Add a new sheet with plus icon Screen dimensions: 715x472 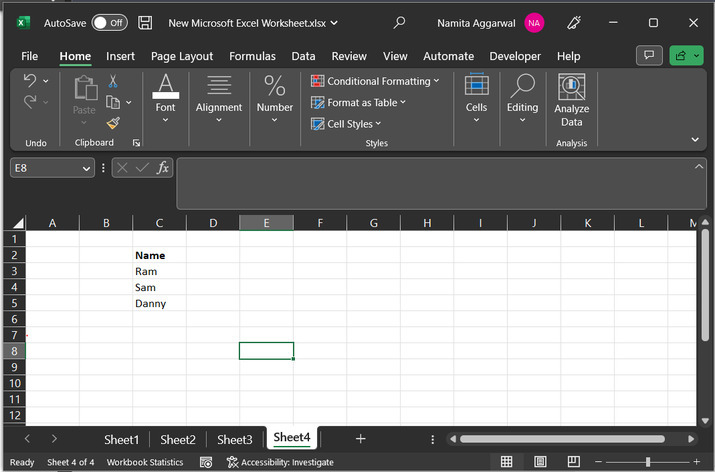(361, 439)
